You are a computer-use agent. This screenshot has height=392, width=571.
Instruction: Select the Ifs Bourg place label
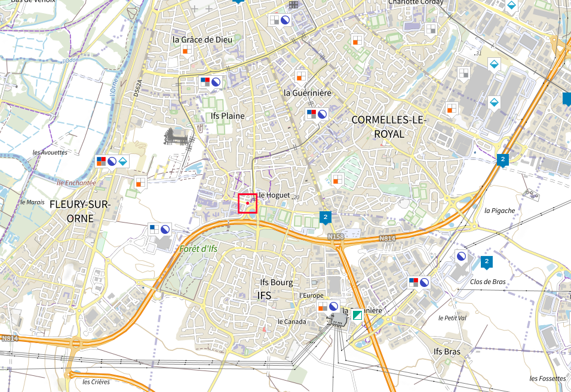click(277, 282)
